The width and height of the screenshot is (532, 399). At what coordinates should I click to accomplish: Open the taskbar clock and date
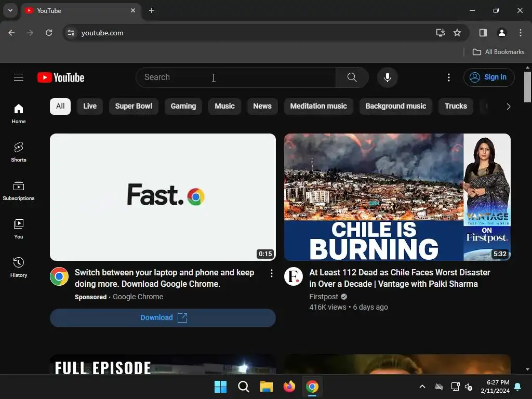coord(495,387)
